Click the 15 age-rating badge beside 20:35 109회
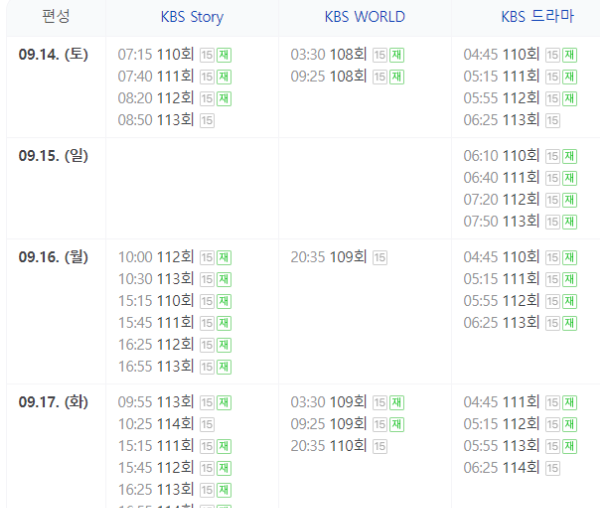 [380, 257]
